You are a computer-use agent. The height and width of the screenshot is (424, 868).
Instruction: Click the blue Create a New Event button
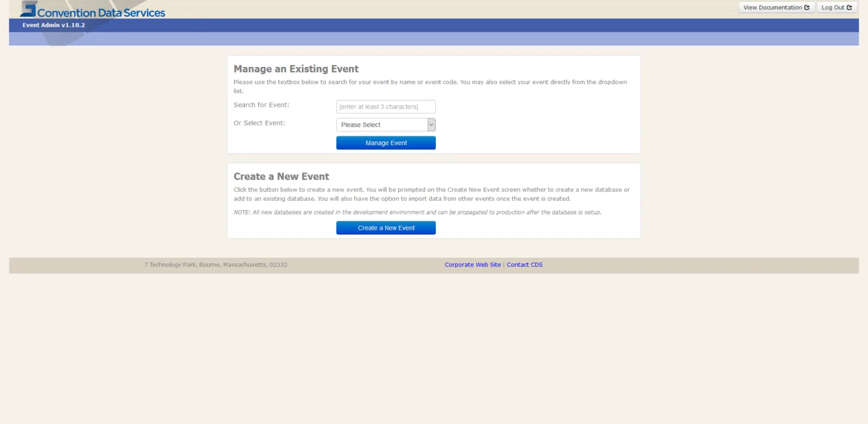tap(386, 228)
